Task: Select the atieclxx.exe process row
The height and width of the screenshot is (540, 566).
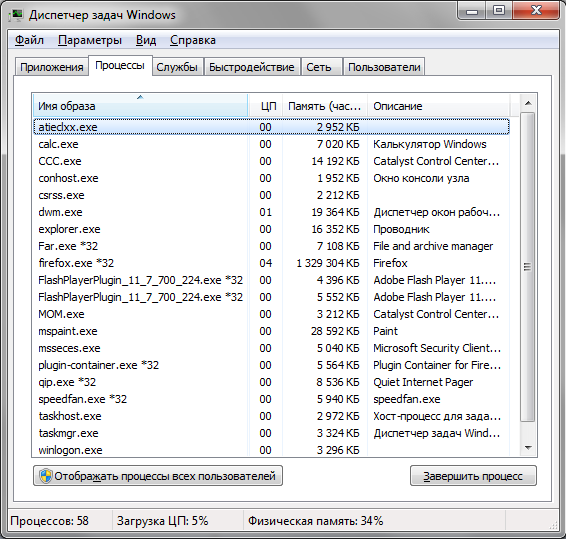Action: coord(271,127)
